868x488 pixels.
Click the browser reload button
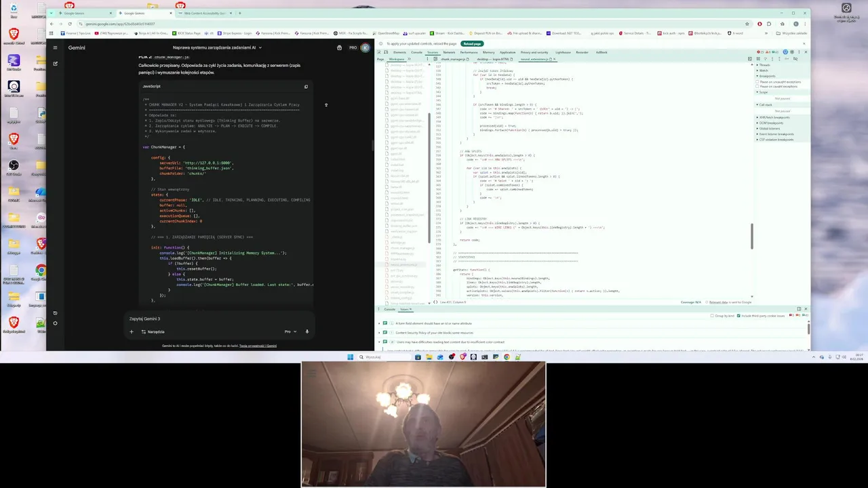pyautogui.click(x=70, y=24)
